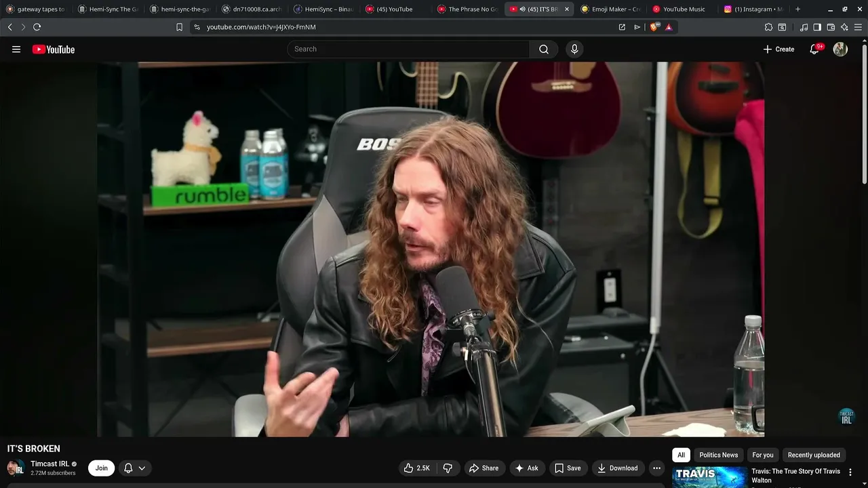Select the Recently uploaded filter chip
The width and height of the screenshot is (868, 488).
pyautogui.click(x=814, y=455)
